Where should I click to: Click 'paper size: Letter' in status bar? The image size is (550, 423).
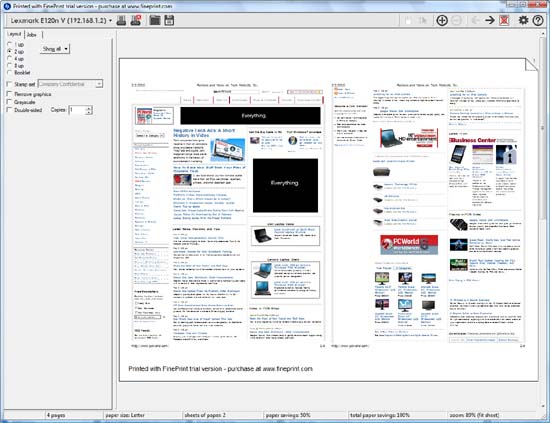point(125,415)
